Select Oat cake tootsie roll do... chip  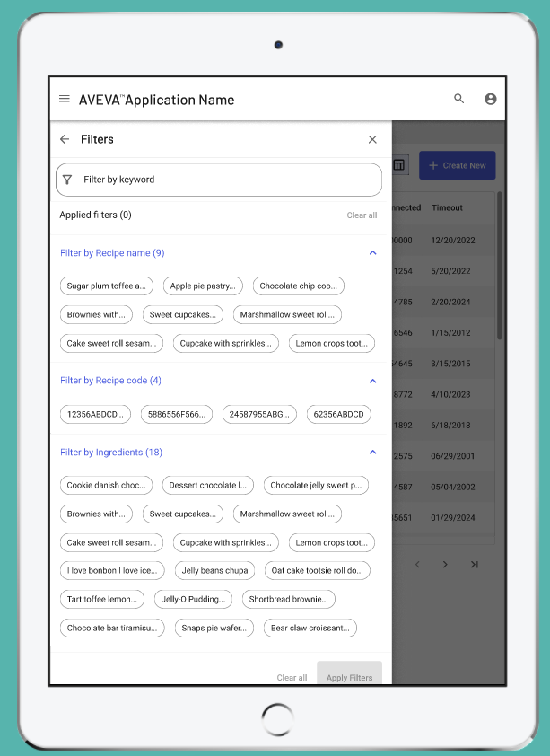pos(318,570)
